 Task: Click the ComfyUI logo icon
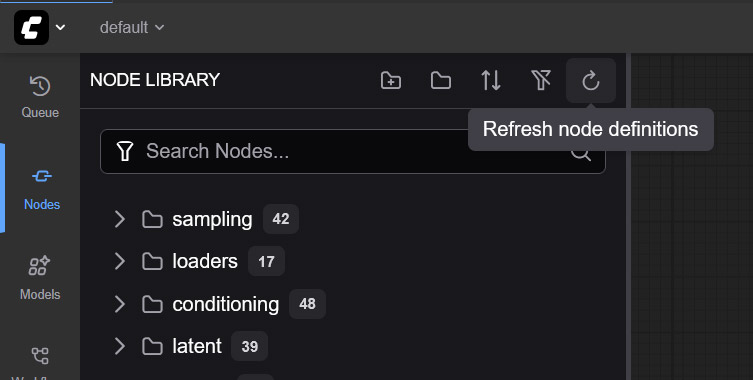(x=31, y=27)
